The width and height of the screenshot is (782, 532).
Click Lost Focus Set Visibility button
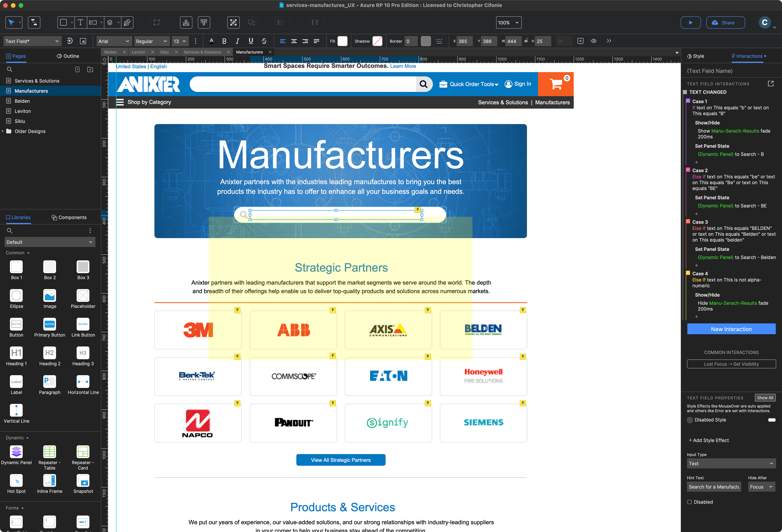click(731, 364)
